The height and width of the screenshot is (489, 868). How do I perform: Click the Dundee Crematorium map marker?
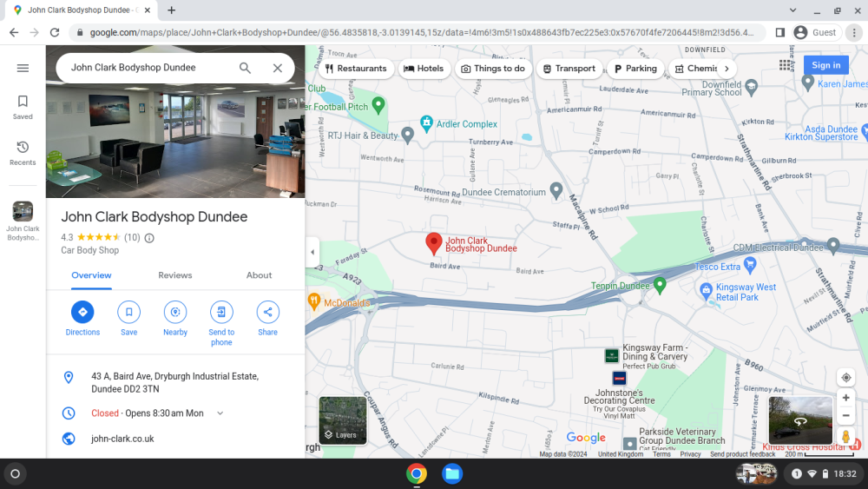556,191
